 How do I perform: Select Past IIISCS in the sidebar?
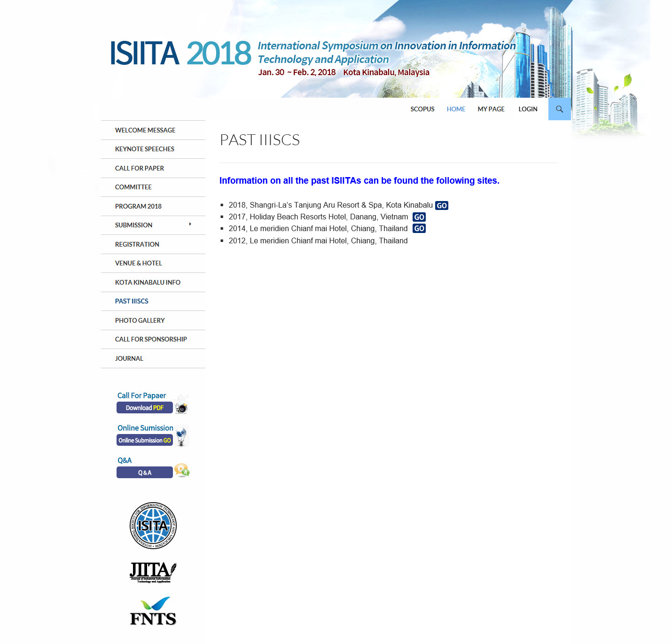pyautogui.click(x=153, y=301)
